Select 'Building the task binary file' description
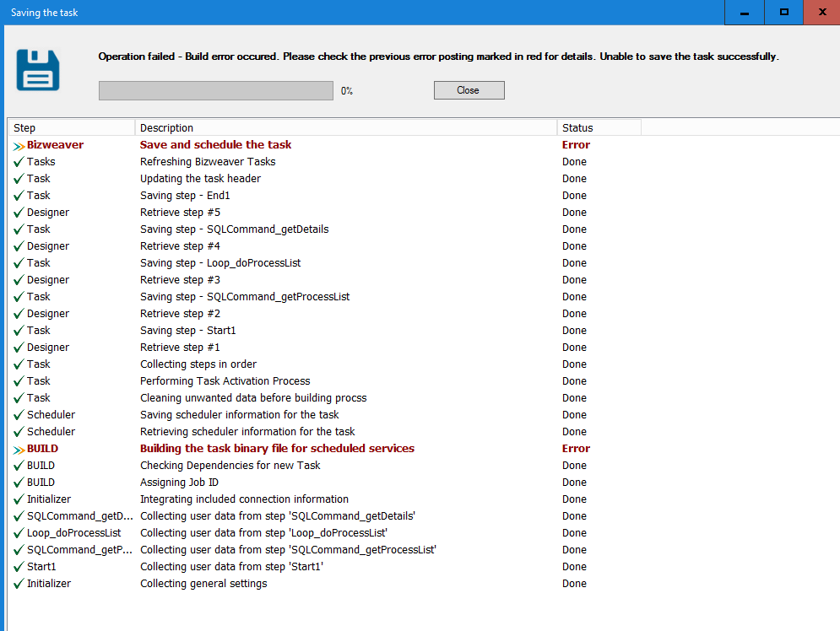Screen dimensions: 840x631 (x=277, y=449)
